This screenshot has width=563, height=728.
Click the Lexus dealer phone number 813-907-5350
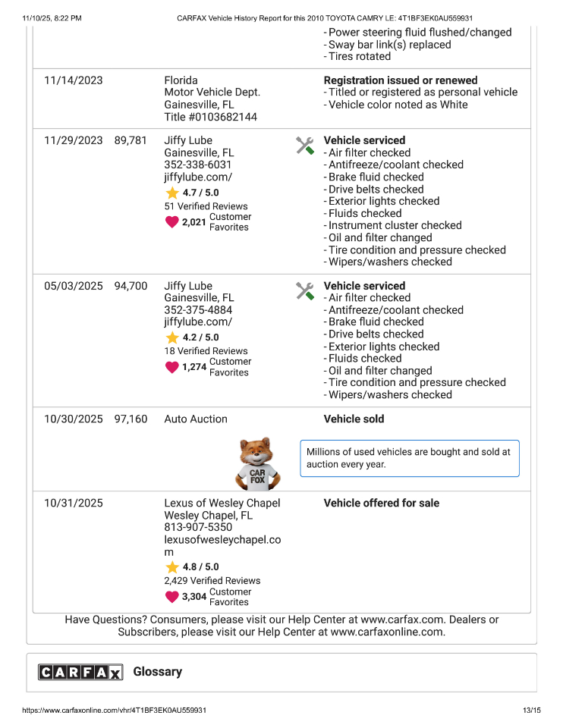[198, 527]
